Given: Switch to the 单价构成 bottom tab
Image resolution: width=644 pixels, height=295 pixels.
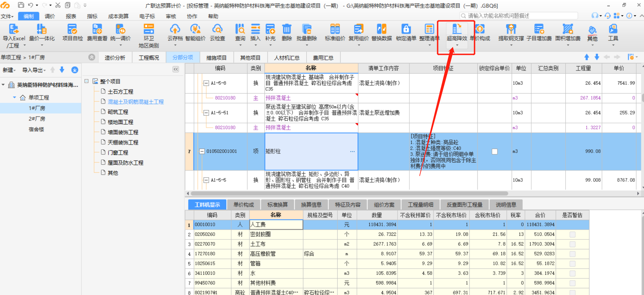Looking at the screenshot, I should [244, 205].
